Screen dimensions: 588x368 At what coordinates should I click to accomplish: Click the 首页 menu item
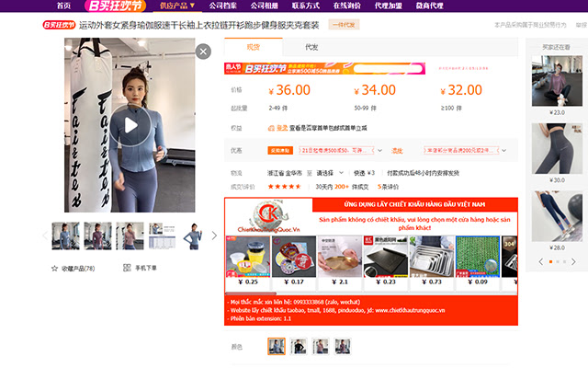(63, 6)
